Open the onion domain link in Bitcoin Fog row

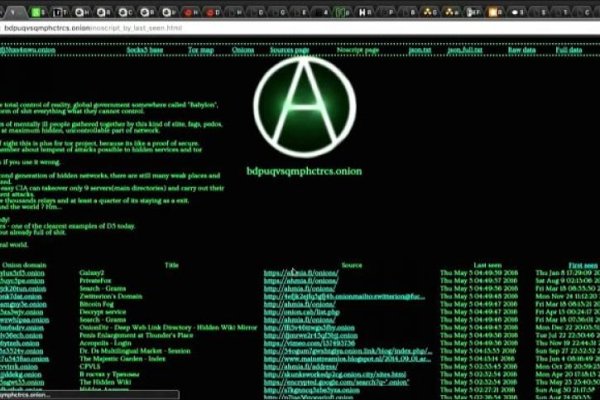click(x=23, y=304)
